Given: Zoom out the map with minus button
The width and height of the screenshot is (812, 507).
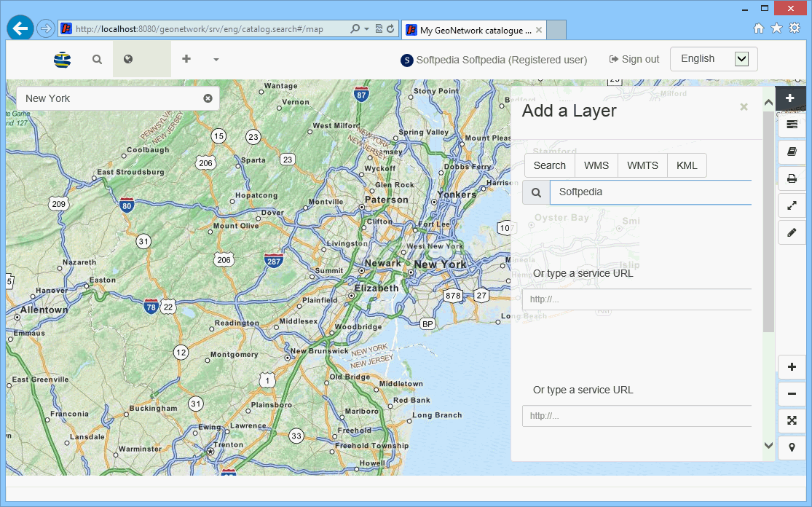Looking at the screenshot, I should pos(792,394).
